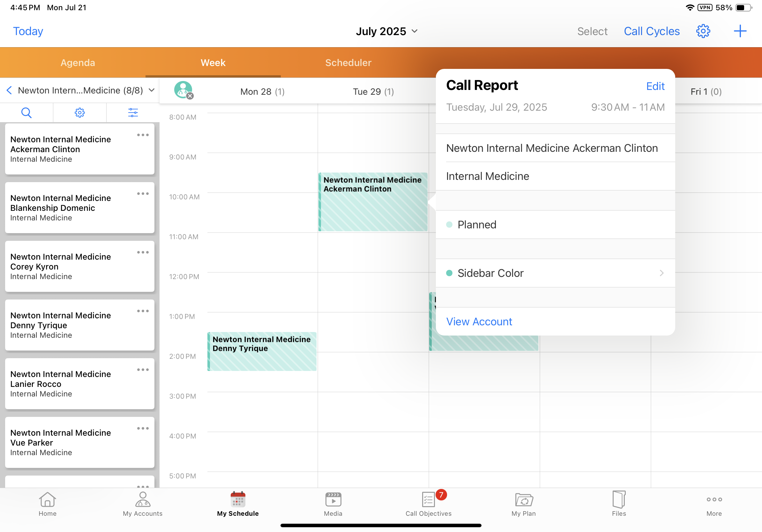Expand the July 2025 month picker

click(x=387, y=31)
